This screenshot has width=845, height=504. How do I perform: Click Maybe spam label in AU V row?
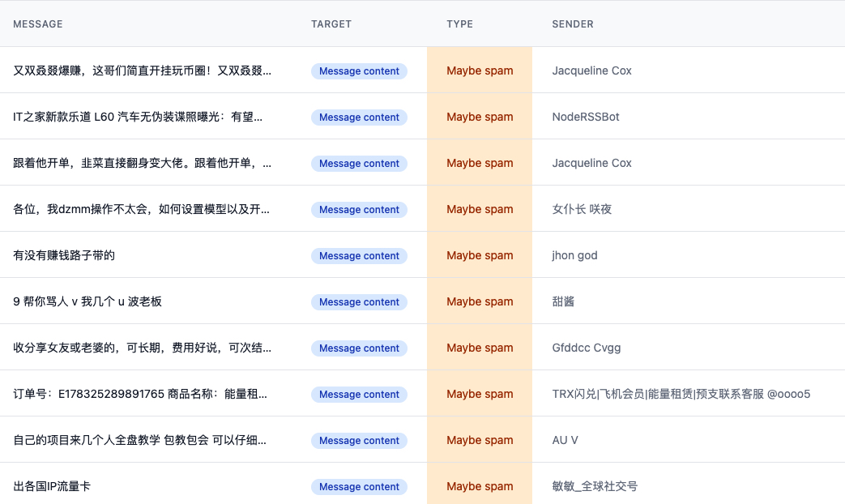point(480,441)
